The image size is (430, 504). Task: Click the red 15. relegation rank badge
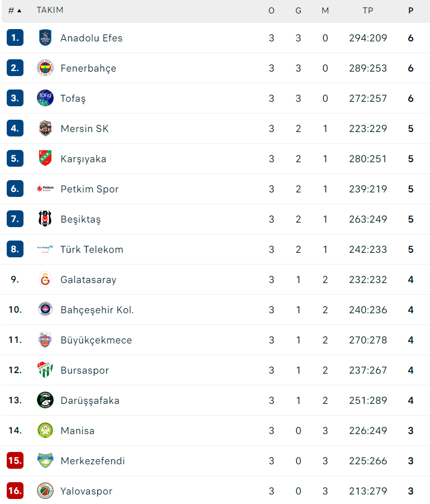click(15, 461)
